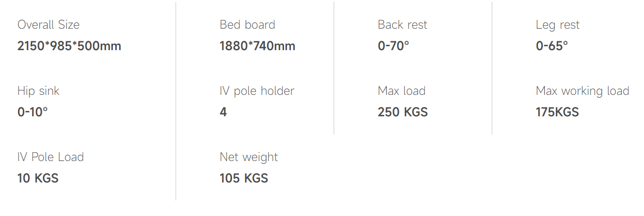This screenshot has width=644, height=216.
Task: Click the Leg rest label
Action: tap(557, 25)
